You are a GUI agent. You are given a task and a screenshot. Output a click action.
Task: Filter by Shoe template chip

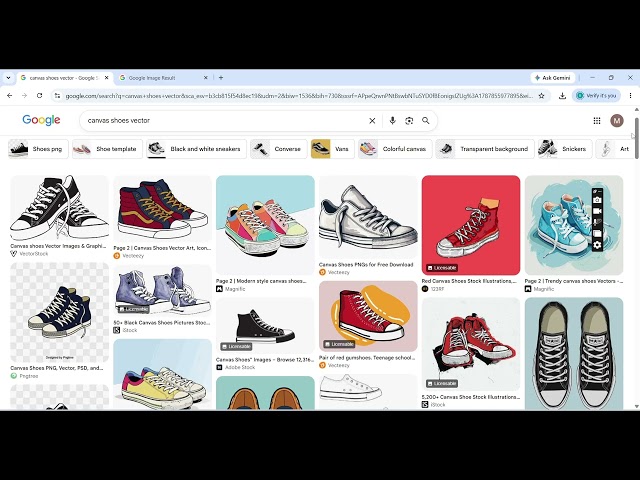[x=107, y=149]
